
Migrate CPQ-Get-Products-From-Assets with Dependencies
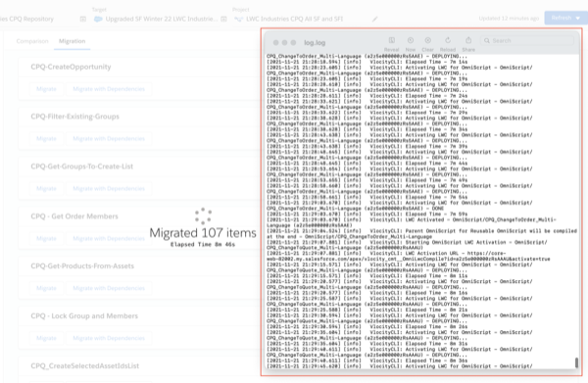(109, 288)
